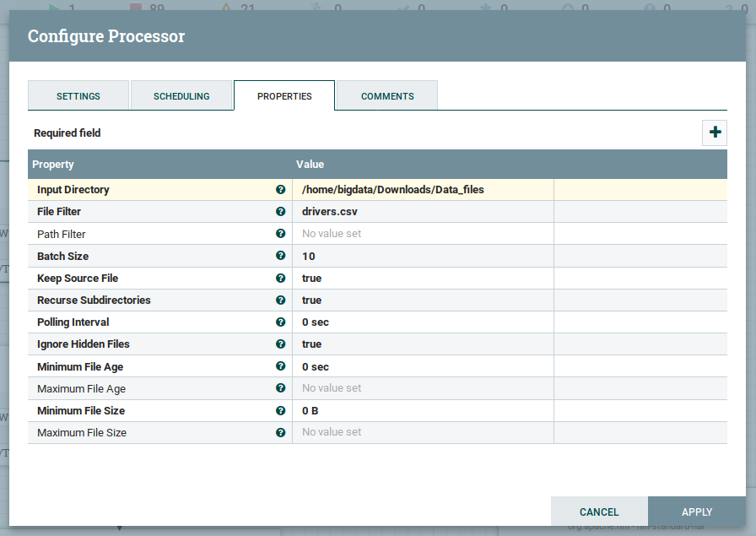Click help icon next to Minimum File Age
756x536 pixels.
click(281, 366)
